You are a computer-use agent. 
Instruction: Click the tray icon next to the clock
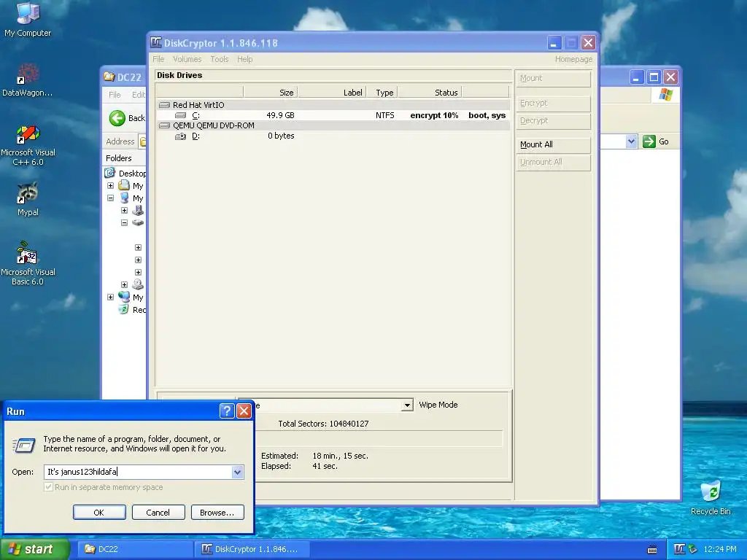[693, 549]
